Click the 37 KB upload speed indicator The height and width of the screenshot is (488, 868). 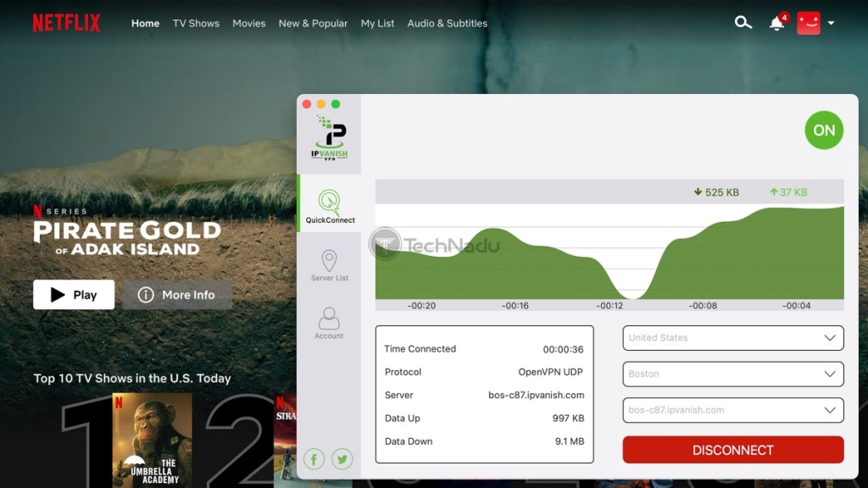tap(788, 192)
